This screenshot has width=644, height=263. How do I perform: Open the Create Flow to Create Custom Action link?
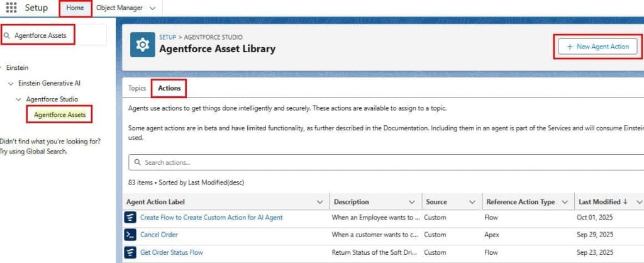pyautogui.click(x=211, y=218)
